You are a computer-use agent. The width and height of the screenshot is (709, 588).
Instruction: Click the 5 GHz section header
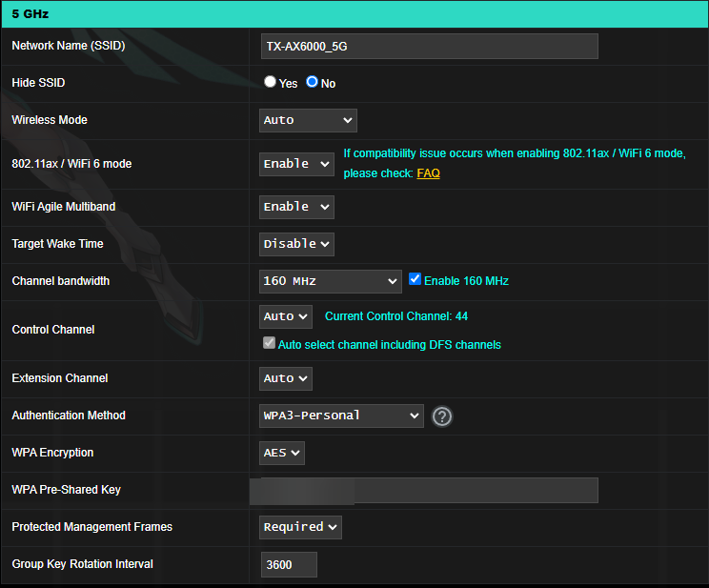354,14
